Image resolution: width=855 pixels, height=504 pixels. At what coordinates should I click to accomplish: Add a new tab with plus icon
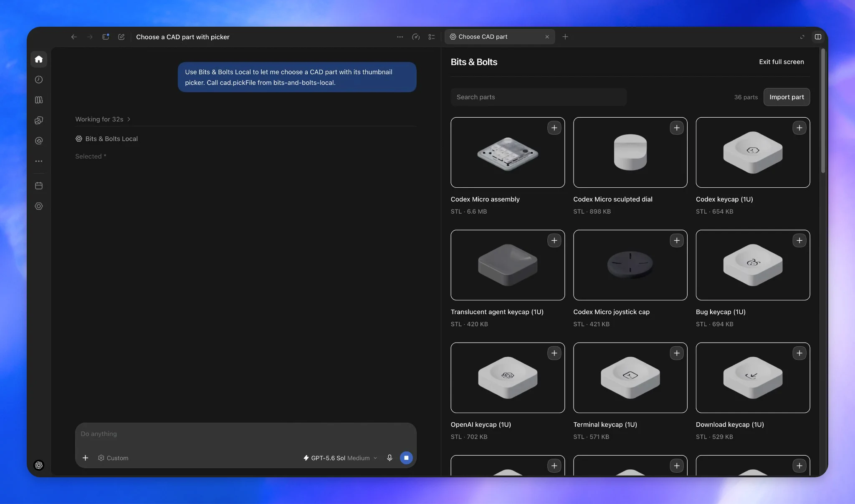pos(565,37)
